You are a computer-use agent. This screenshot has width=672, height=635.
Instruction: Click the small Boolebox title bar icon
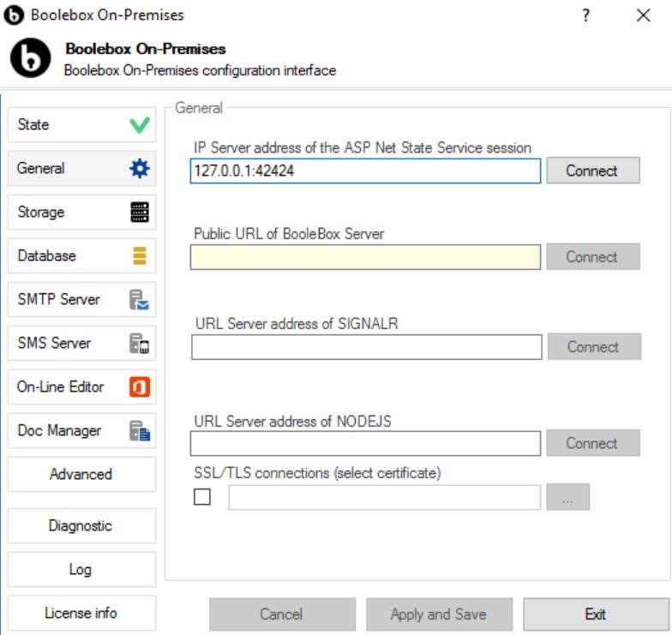pos(14,15)
